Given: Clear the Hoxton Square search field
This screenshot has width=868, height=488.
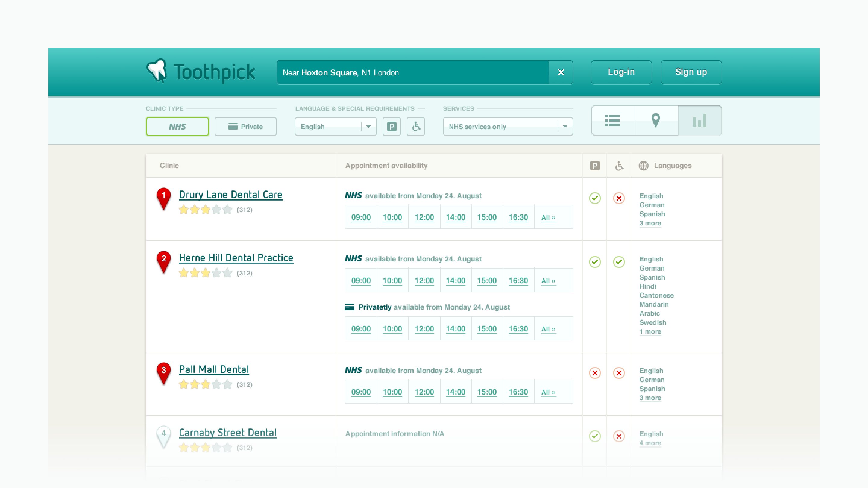Looking at the screenshot, I should point(561,72).
